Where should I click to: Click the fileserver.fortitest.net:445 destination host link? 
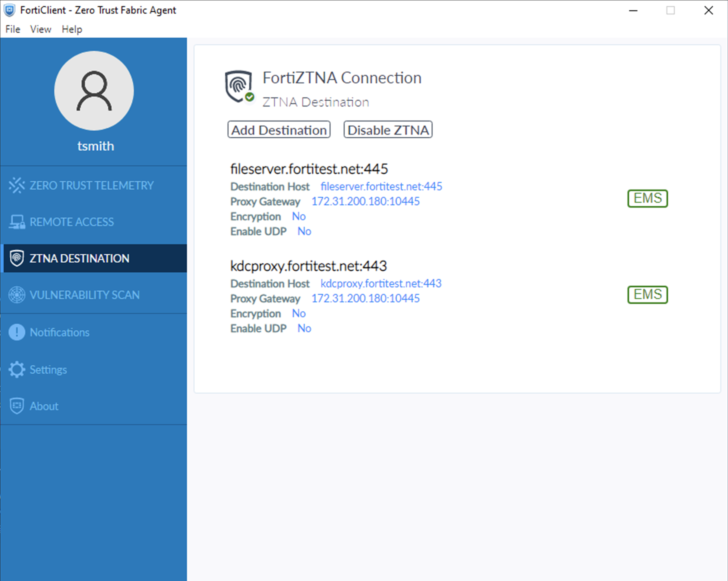coord(381,186)
